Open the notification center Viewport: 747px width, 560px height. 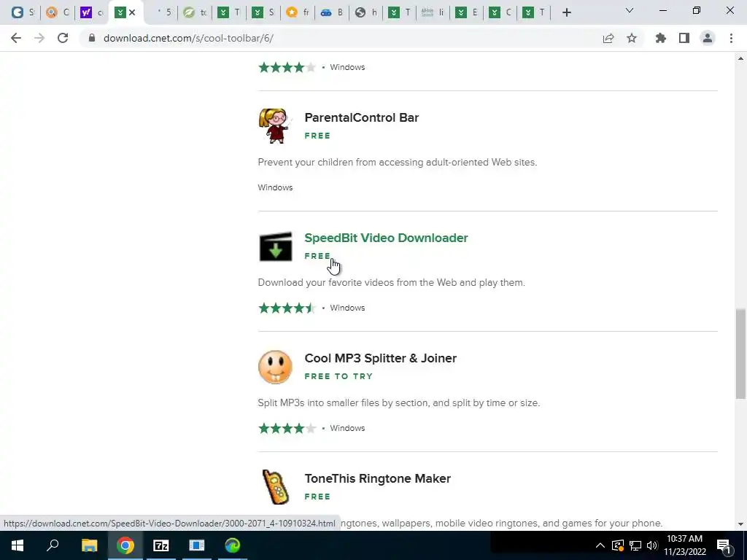(x=724, y=546)
